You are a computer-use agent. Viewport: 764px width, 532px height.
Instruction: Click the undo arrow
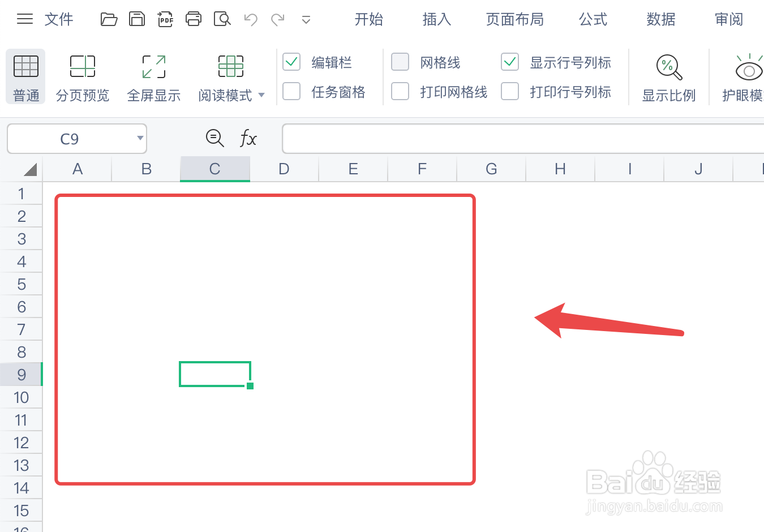click(x=251, y=20)
